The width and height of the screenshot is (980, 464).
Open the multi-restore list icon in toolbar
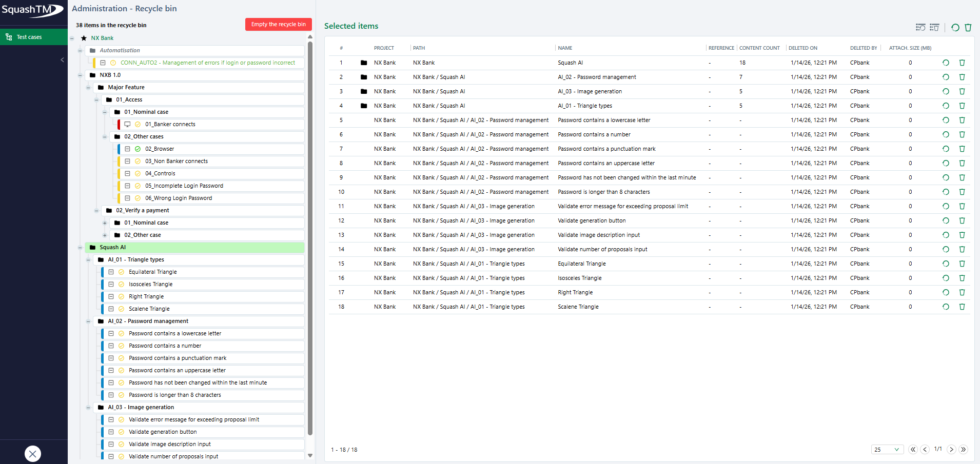(920, 27)
